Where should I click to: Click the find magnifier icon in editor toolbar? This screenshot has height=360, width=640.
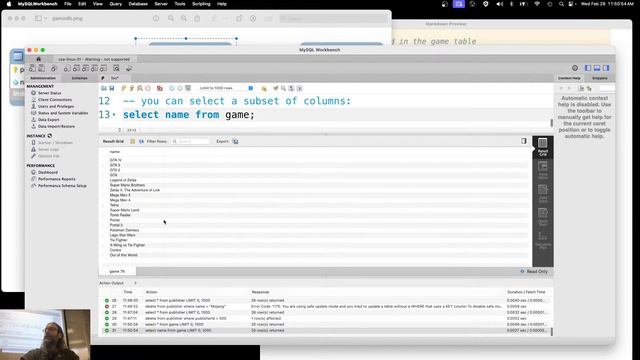[283, 88]
